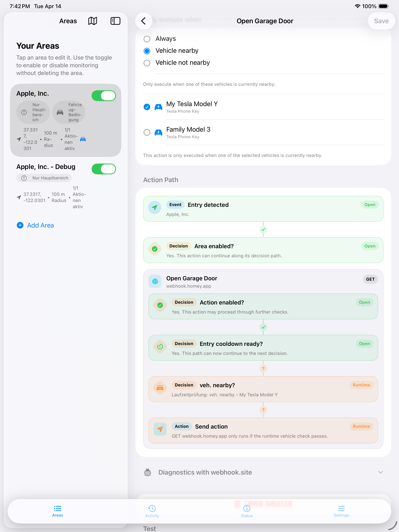Tap the Add Area link
The image size is (399, 532).
pyautogui.click(x=40, y=225)
